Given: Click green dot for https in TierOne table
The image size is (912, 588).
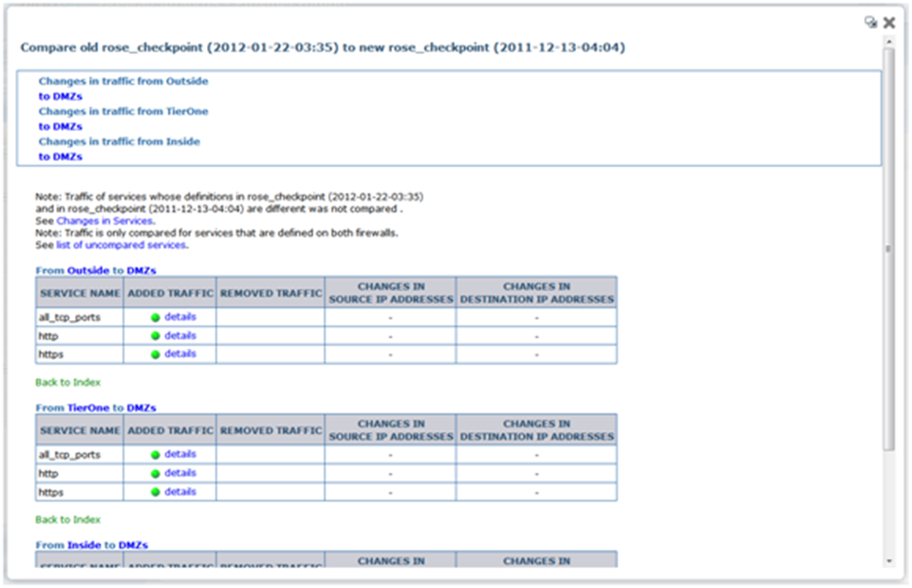Looking at the screenshot, I should (156, 492).
